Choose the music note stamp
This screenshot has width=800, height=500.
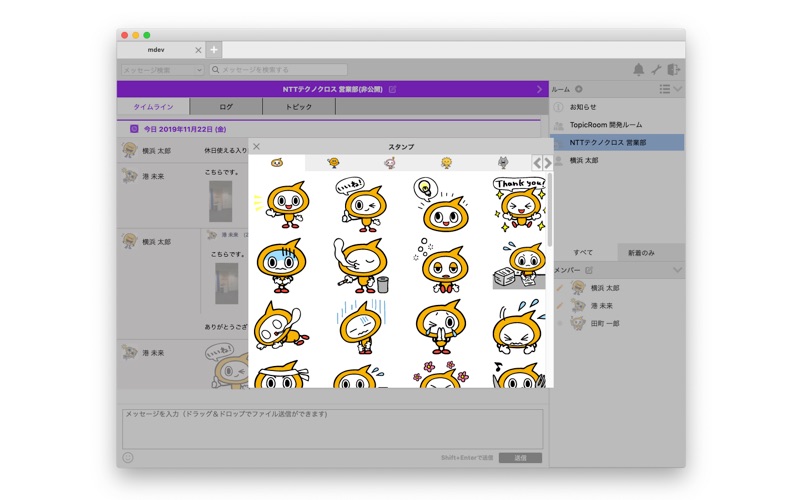pyautogui.click(x=519, y=374)
